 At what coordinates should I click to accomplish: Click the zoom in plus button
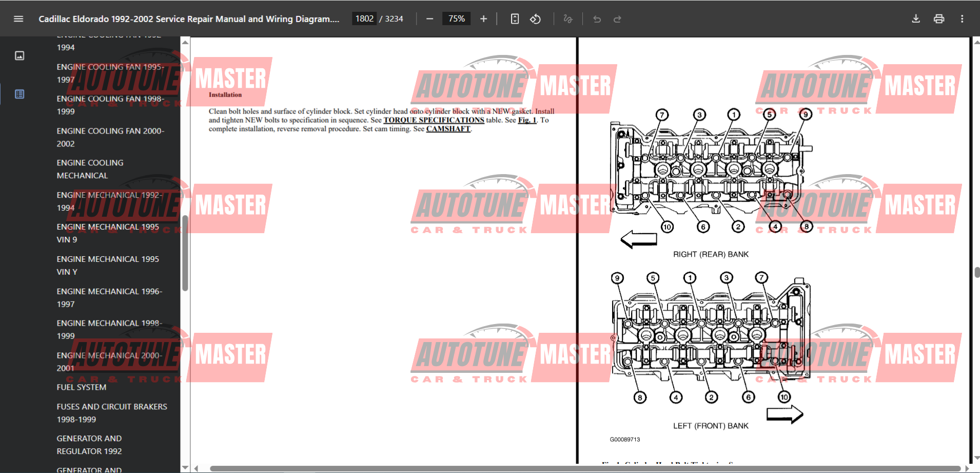pos(483,19)
